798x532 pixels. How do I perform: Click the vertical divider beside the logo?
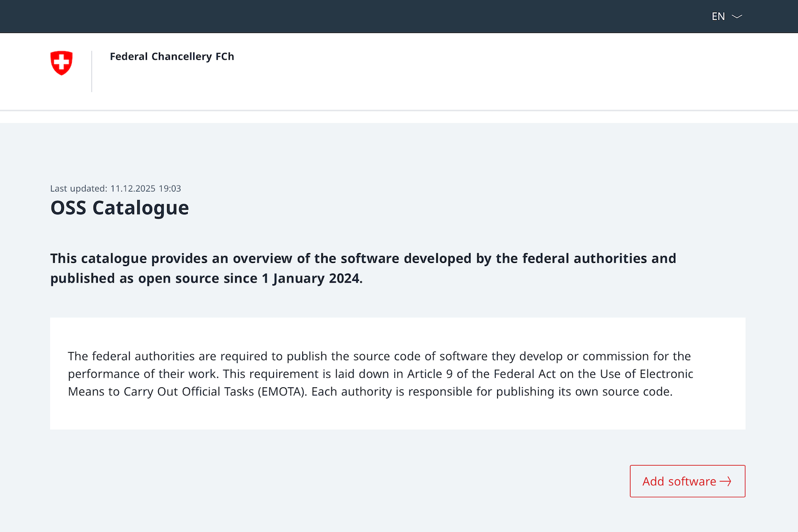92,71
